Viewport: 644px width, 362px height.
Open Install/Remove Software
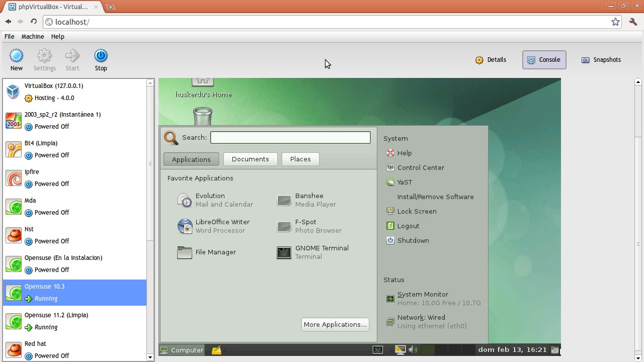(435, 197)
